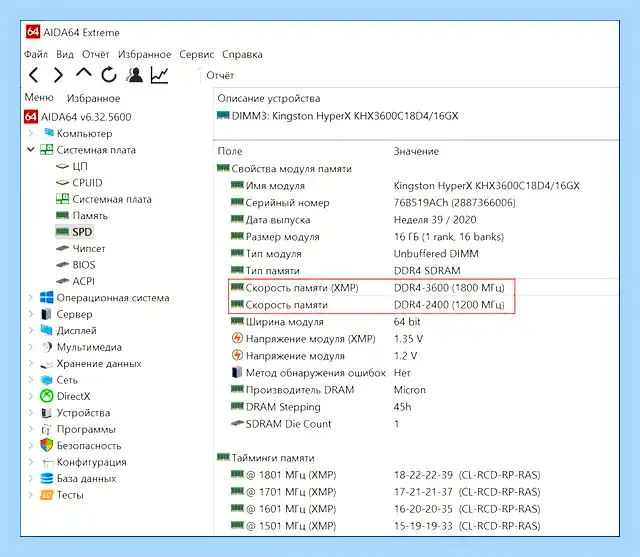Click the Поле column header
Screen dimensions: 640x557
click(x=230, y=151)
